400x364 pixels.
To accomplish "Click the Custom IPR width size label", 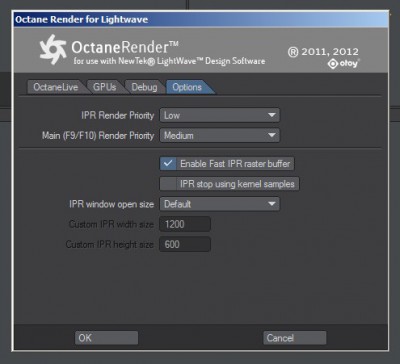I will coord(111,224).
